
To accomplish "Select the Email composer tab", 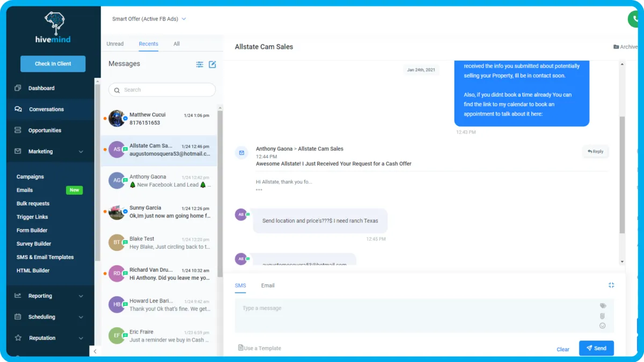I will coord(268,285).
